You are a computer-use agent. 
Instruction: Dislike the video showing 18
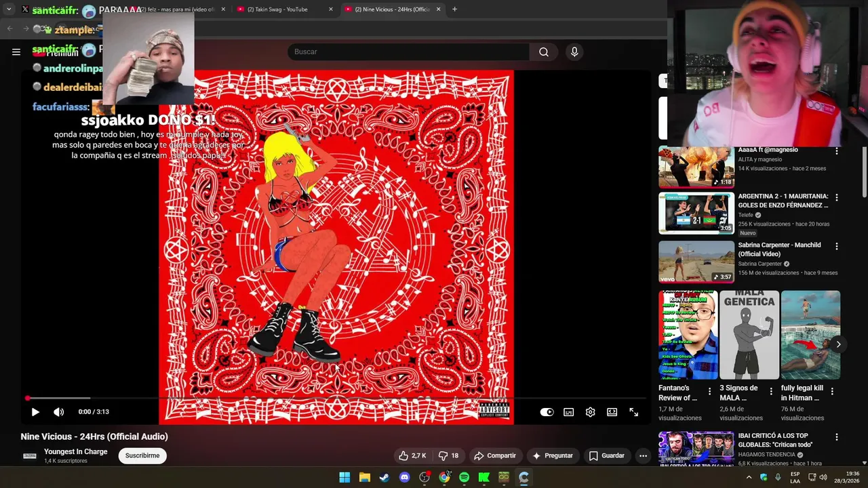(448, 455)
